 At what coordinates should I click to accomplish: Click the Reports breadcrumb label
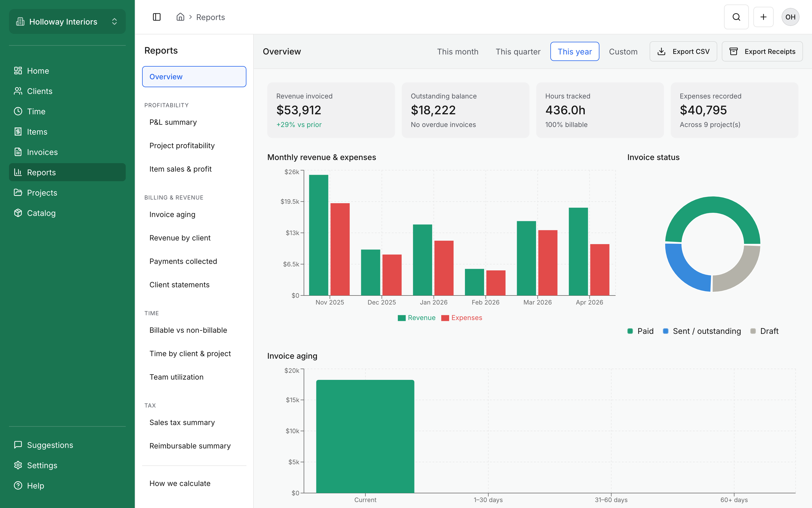[x=210, y=17]
